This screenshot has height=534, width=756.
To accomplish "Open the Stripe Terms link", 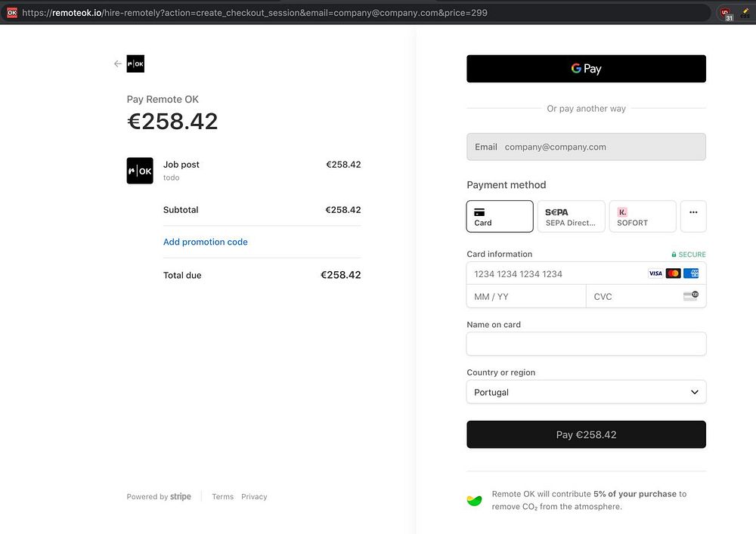I will click(x=222, y=497).
